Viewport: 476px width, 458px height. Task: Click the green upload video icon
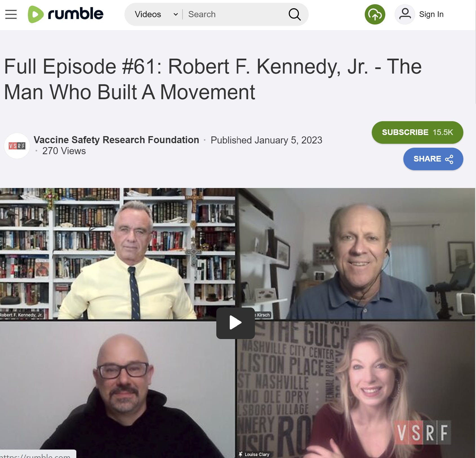[x=375, y=14]
